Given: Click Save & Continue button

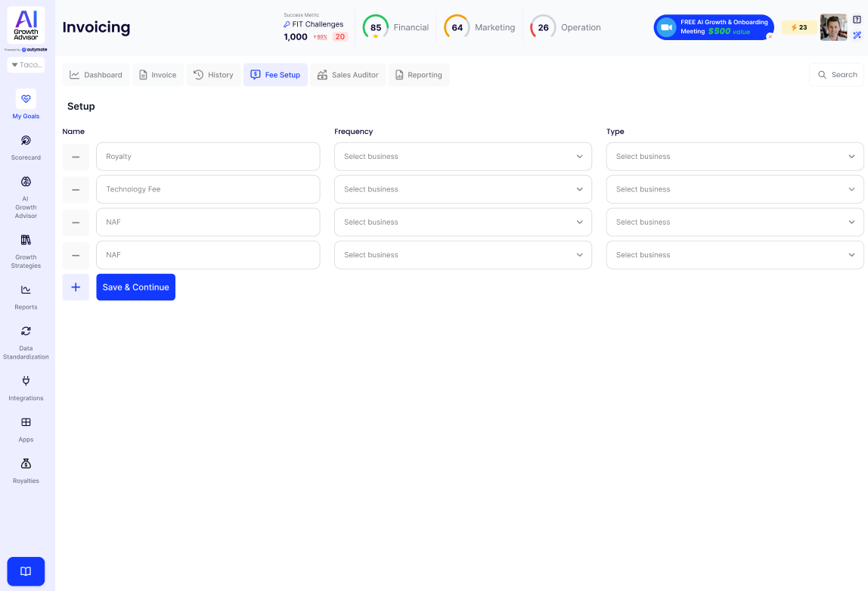Looking at the screenshot, I should tap(135, 288).
